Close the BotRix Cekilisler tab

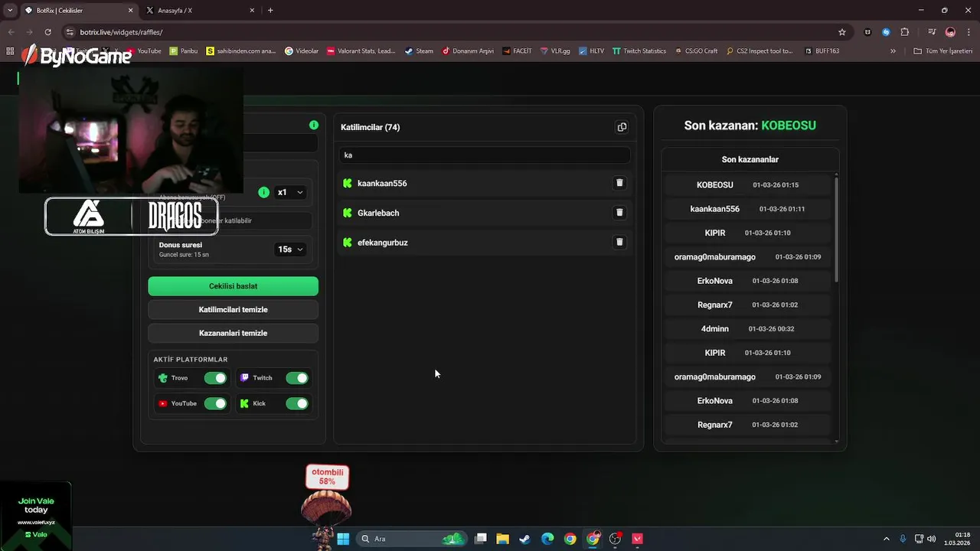pyautogui.click(x=130, y=11)
